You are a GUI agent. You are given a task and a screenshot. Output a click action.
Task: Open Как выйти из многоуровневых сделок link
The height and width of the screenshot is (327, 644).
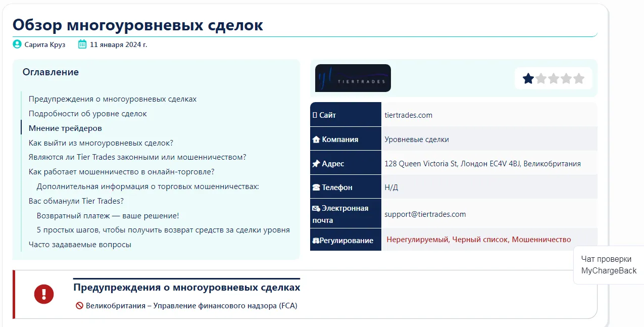pos(101,143)
